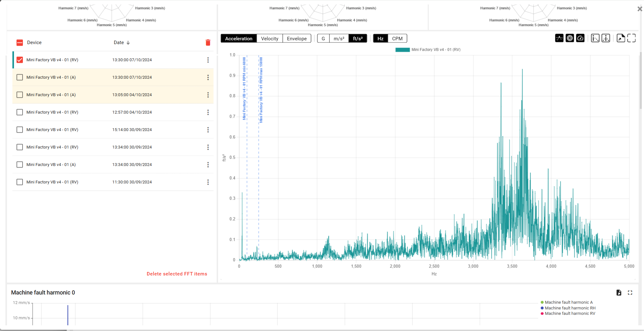The image size is (644, 331).
Task: Click the red trash delete icon
Action: (208, 43)
